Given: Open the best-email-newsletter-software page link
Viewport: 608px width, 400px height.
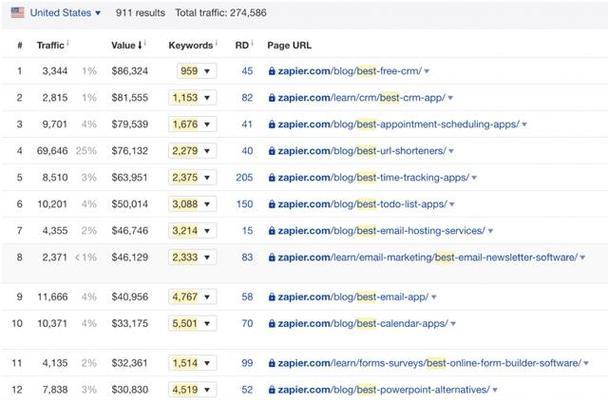Looking at the screenshot, I should [428, 257].
